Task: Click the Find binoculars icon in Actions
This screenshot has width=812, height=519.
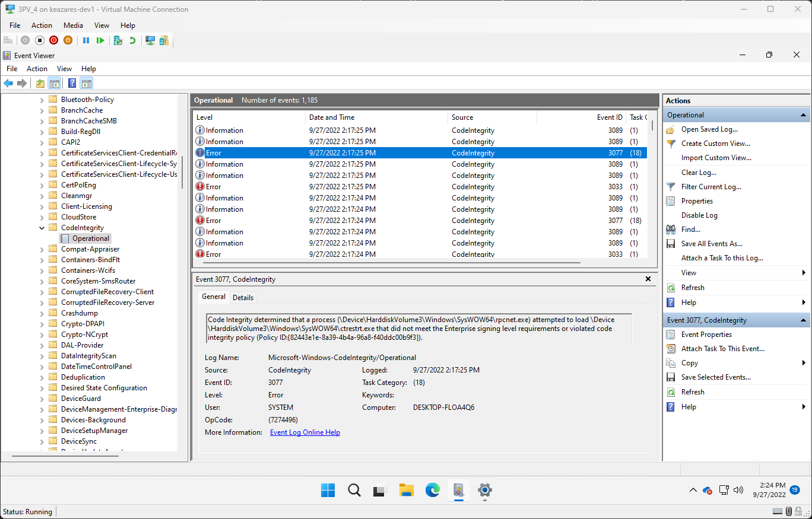Action: 671,230
